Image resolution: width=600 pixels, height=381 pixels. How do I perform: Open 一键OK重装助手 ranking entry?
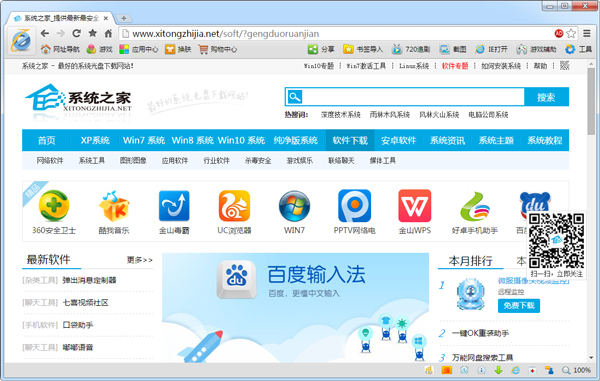480,333
